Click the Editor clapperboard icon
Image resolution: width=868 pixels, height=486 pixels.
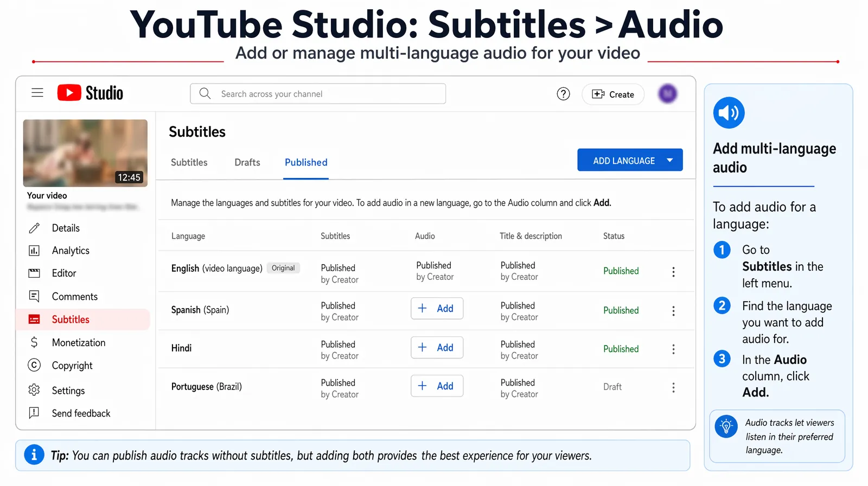point(34,273)
